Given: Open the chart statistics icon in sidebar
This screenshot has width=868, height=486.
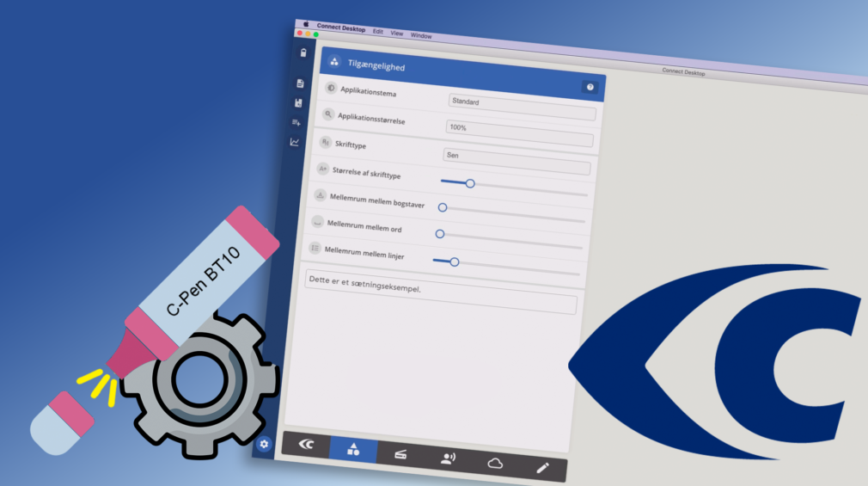Looking at the screenshot, I should [x=295, y=143].
